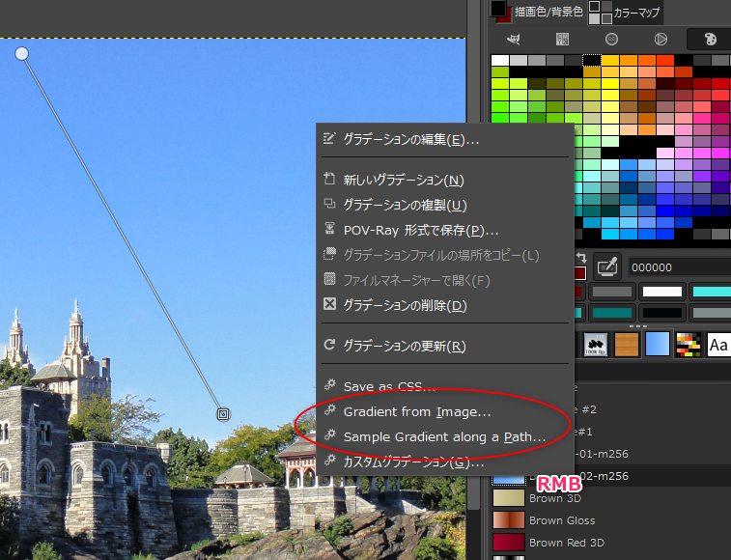
Task: Open the Fonts tab with Aa icon
Action: coord(718,344)
